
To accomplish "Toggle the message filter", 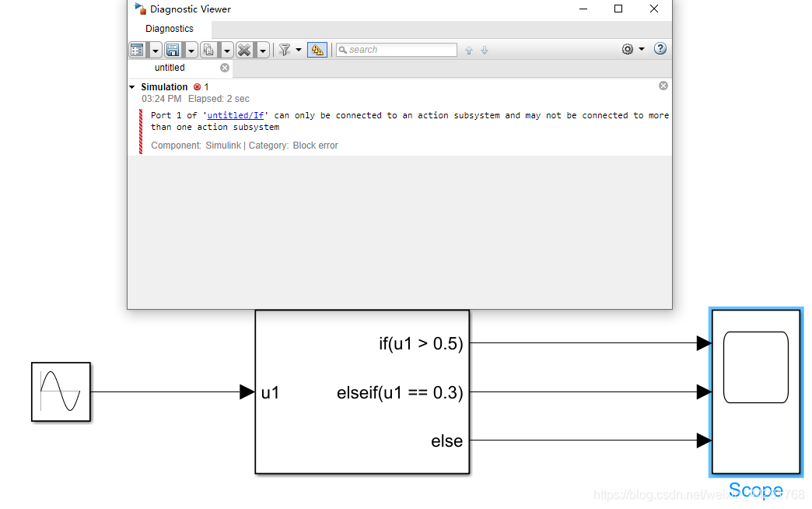I will 286,49.
